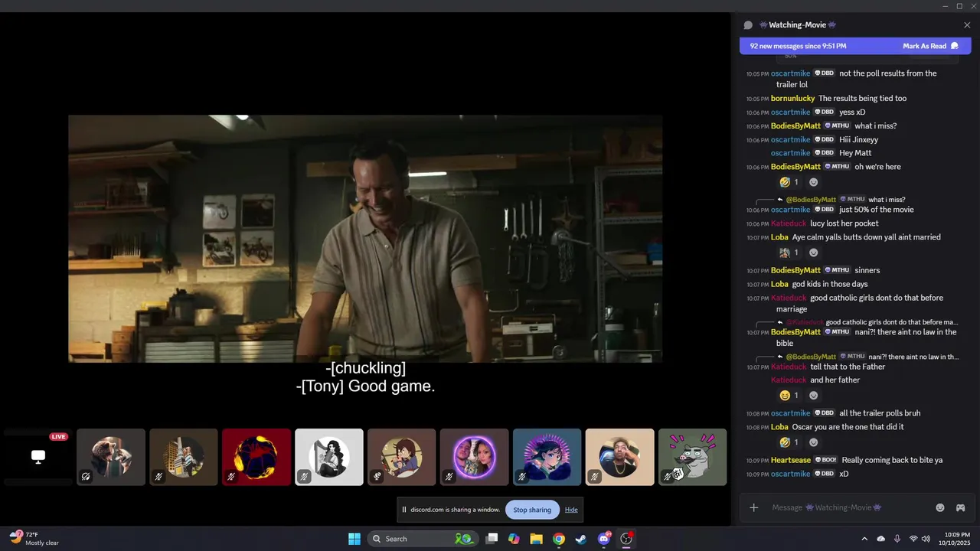
Task: Open the OneDrive cloud tray icon
Action: [880, 539]
